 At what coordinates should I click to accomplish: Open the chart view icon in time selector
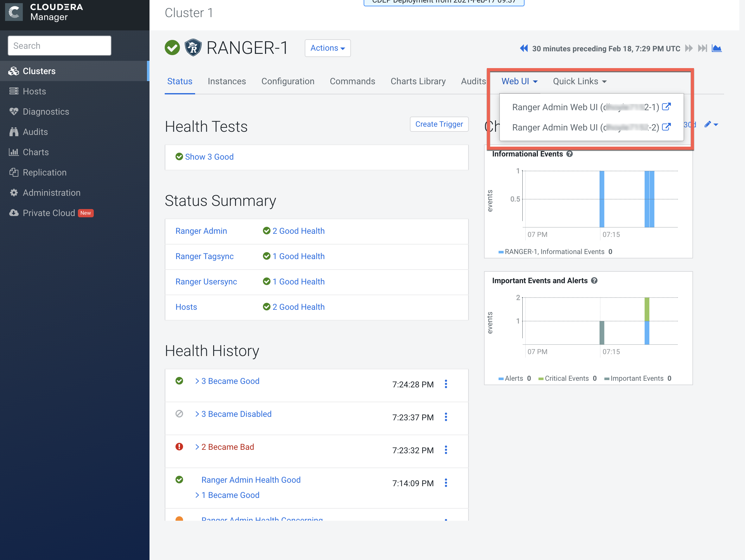[x=716, y=48]
